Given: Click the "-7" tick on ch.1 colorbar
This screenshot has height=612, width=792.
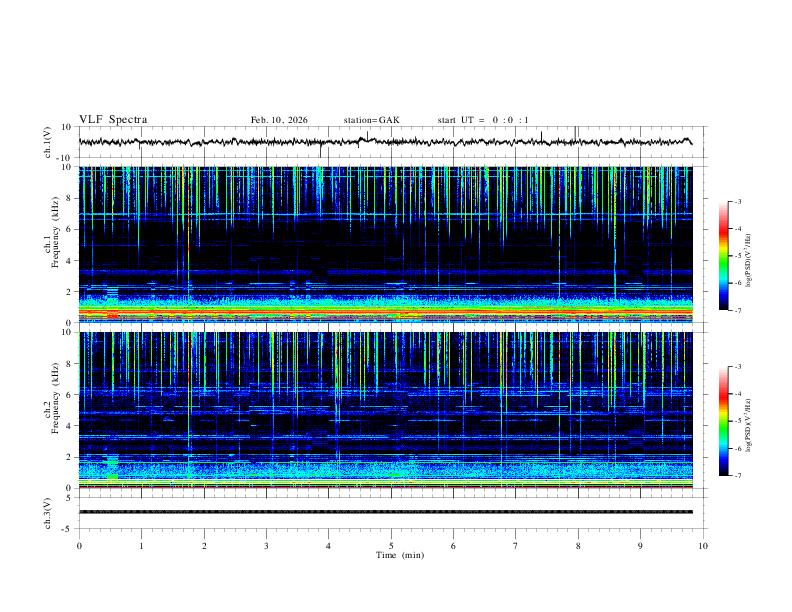Looking at the screenshot, I should (737, 310).
